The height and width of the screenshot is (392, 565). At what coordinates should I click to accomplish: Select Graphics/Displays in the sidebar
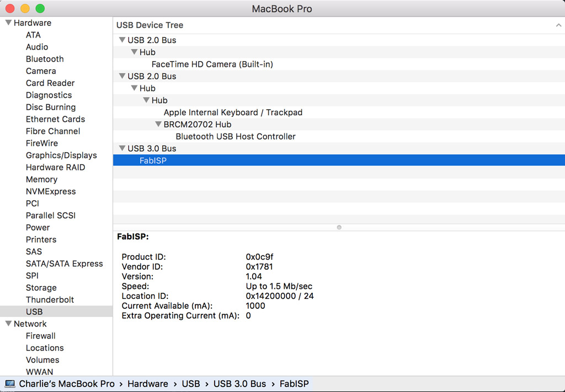point(61,155)
